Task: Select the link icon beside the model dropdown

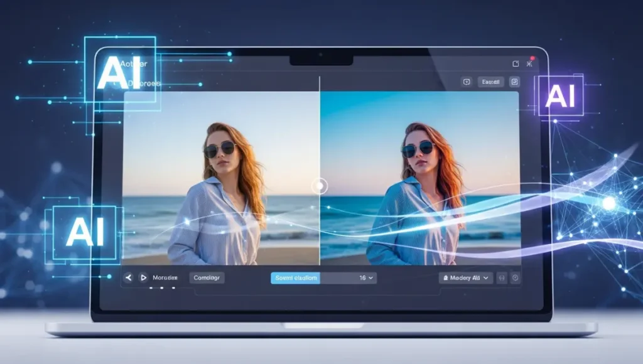Action: pyautogui.click(x=502, y=278)
